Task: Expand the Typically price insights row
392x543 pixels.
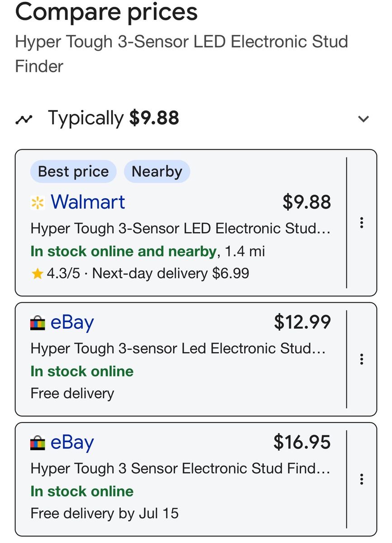Action: (x=196, y=119)
